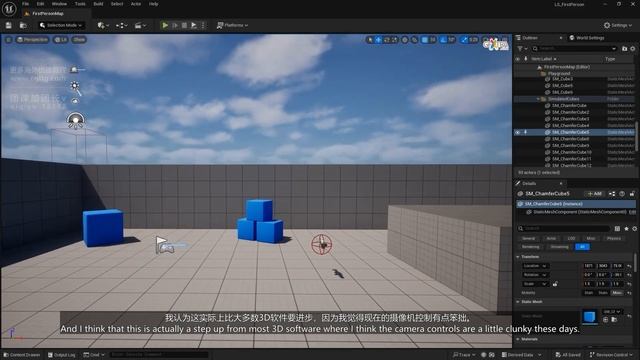Click the Outliner add folder icon
640x360 pixels.
(x=624, y=49)
